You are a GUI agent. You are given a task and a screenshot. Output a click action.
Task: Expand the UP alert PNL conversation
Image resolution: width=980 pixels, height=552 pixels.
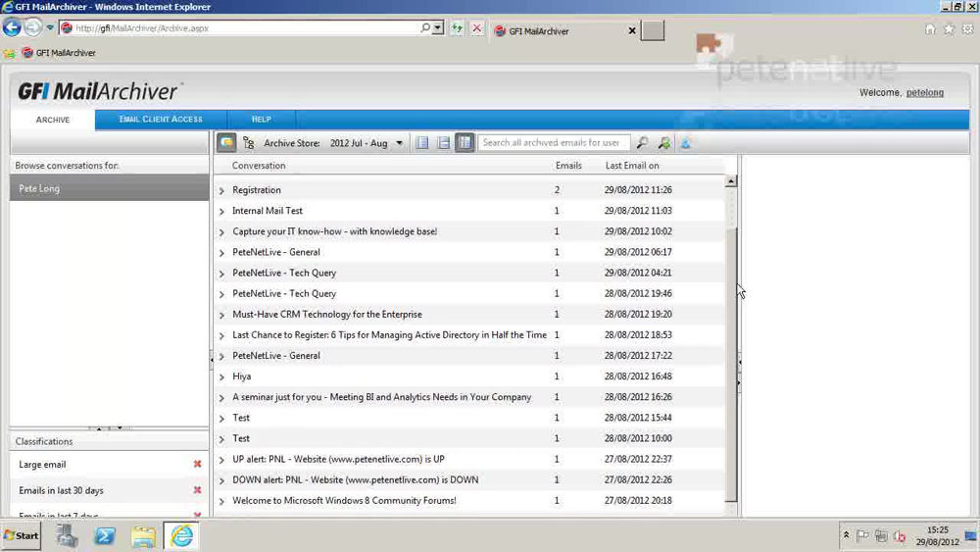pyautogui.click(x=221, y=460)
